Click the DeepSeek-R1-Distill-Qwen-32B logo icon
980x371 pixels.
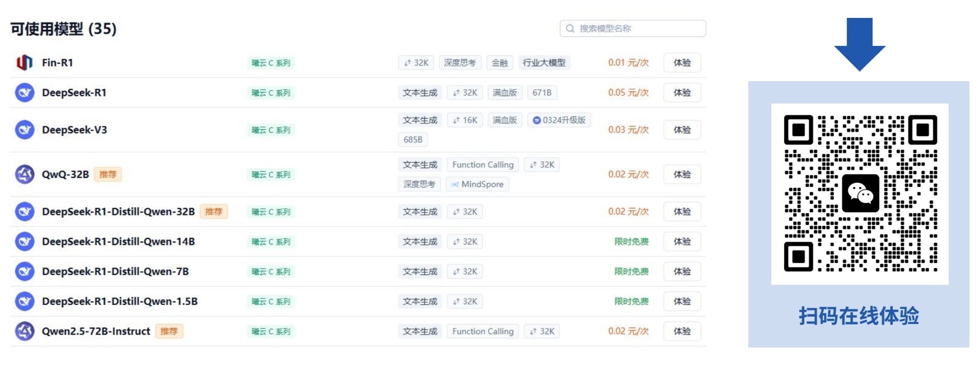(x=25, y=212)
